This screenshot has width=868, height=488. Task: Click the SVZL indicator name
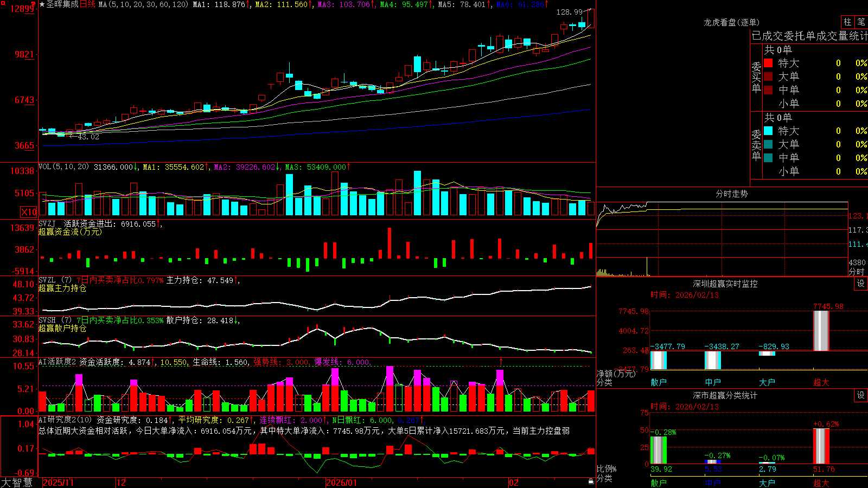tap(47, 280)
